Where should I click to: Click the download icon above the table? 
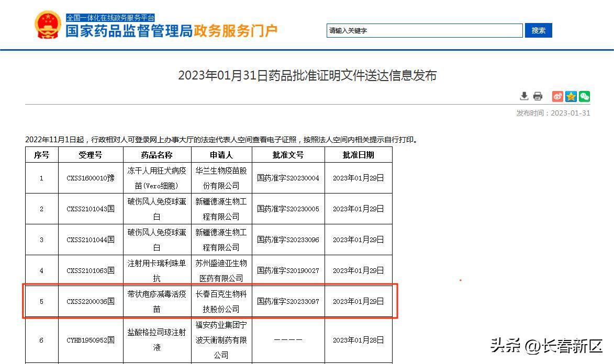(x=523, y=96)
